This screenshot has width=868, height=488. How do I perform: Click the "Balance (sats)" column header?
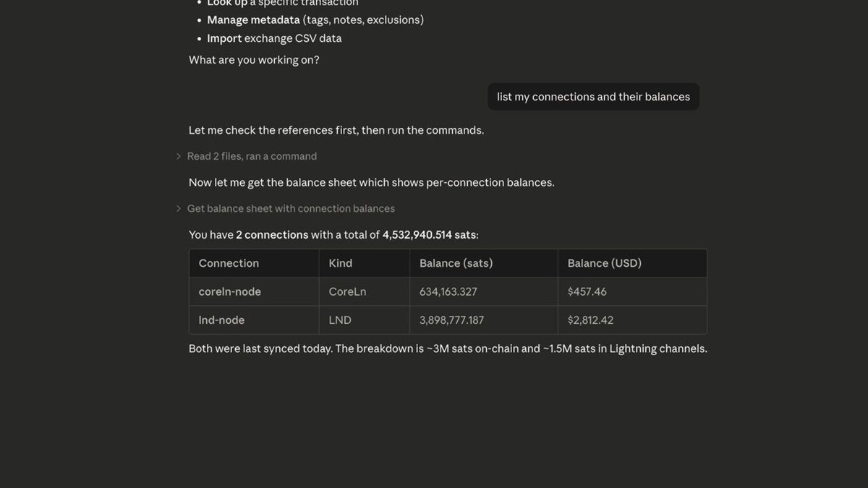click(484, 263)
